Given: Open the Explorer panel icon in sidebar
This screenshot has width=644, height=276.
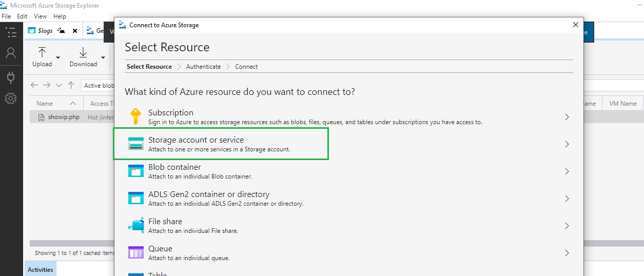Looking at the screenshot, I should pos(11,32).
